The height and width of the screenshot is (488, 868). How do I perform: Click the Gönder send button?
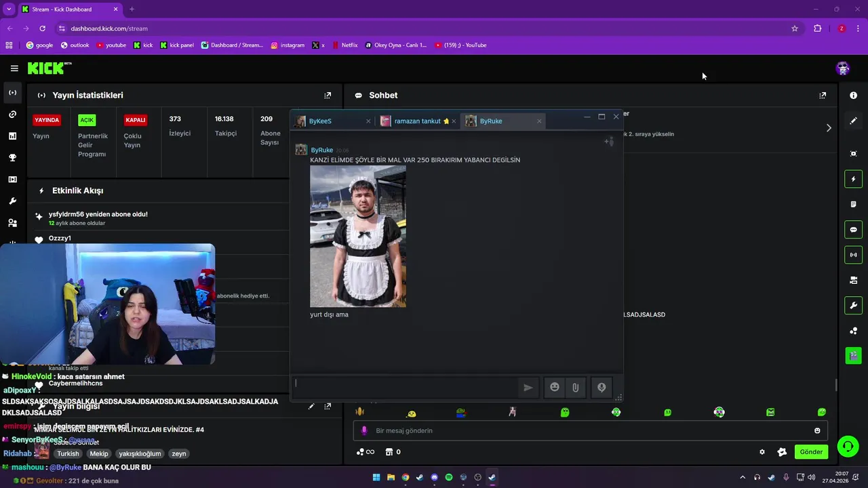[811, 452]
